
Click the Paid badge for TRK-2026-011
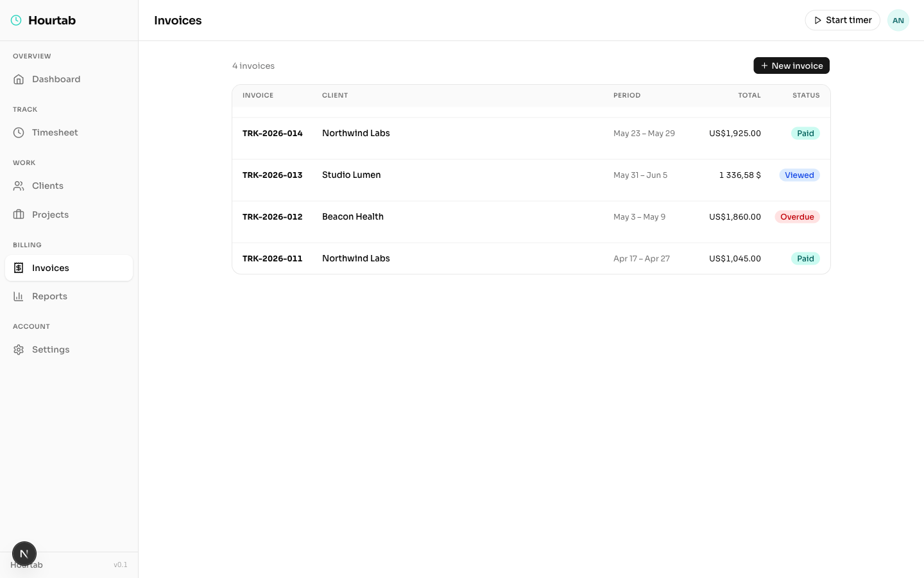point(805,259)
